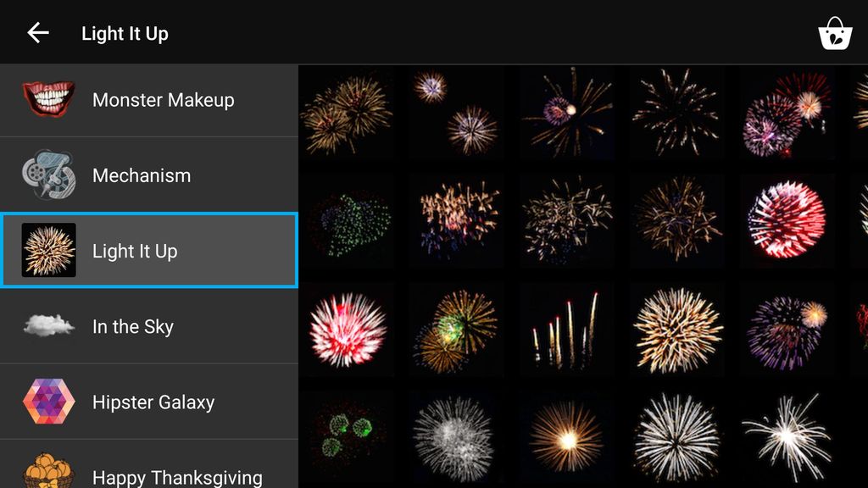868x488 pixels.
Task: Pick the purple burst with orange ball sticker
Action: tap(787, 330)
